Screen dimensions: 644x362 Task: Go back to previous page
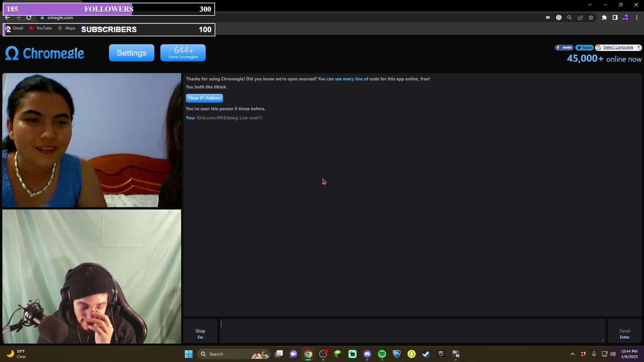(7, 17)
